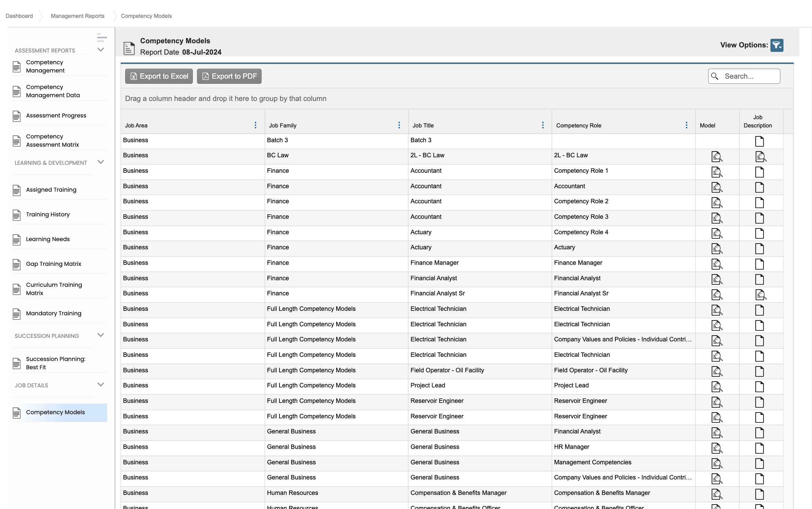Open Training History report
Image resolution: width=812 pixels, height=509 pixels.
[x=59, y=215]
